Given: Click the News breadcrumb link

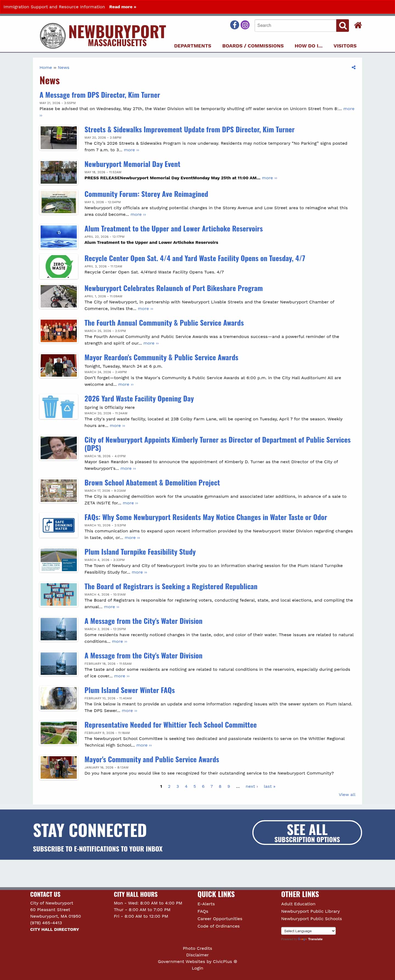Looking at the screenshot, I should pyautogui.click(x=63, y=67).
